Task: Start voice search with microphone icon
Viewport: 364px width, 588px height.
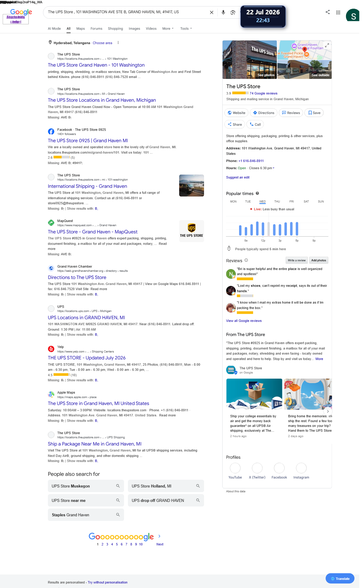Action: pyautogui.click(x=223, y=12)
